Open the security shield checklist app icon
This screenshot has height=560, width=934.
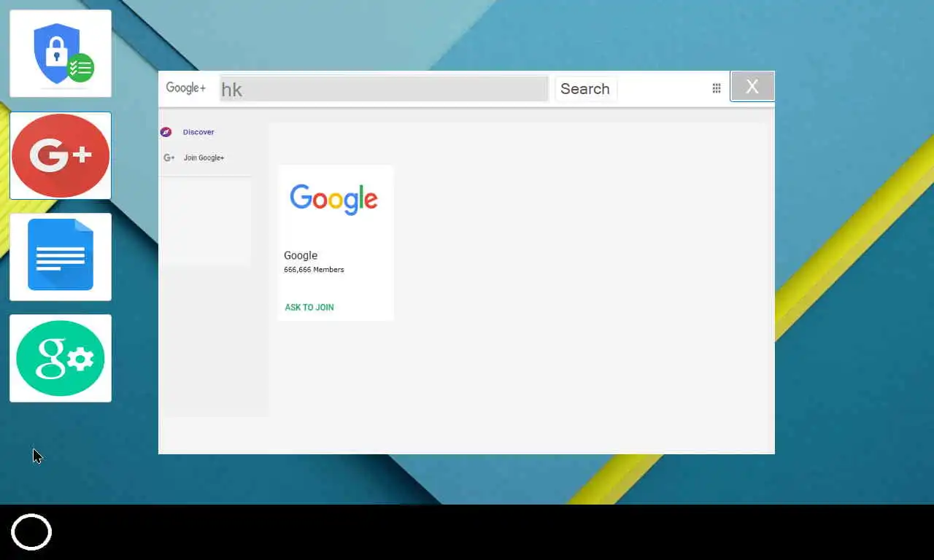tap(61, 53)
